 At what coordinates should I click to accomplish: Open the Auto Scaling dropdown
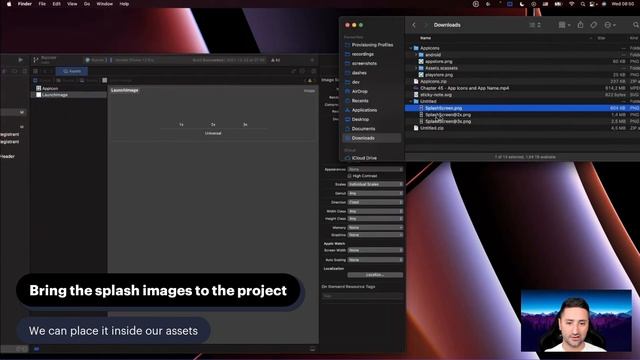[375, 260]
